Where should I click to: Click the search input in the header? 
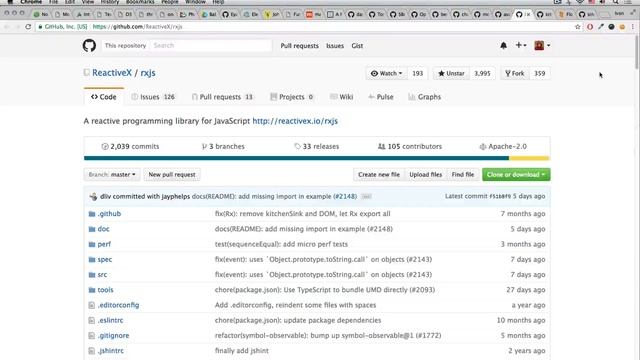211,45
